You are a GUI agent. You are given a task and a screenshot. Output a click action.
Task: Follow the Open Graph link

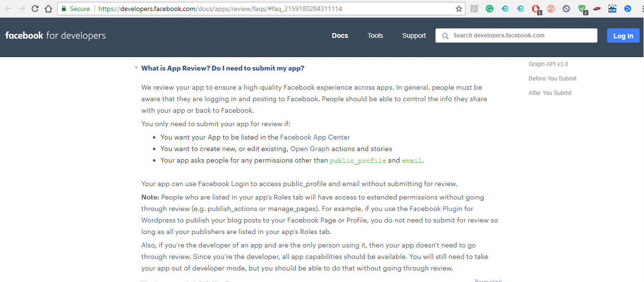click(310, 149)
